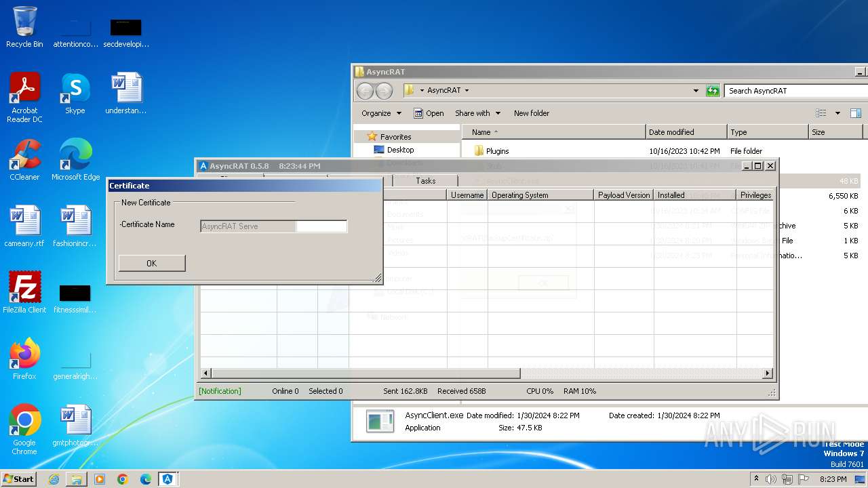Click the Action Center flag icon
Screen dimensions: 868x488
(804, 479)
